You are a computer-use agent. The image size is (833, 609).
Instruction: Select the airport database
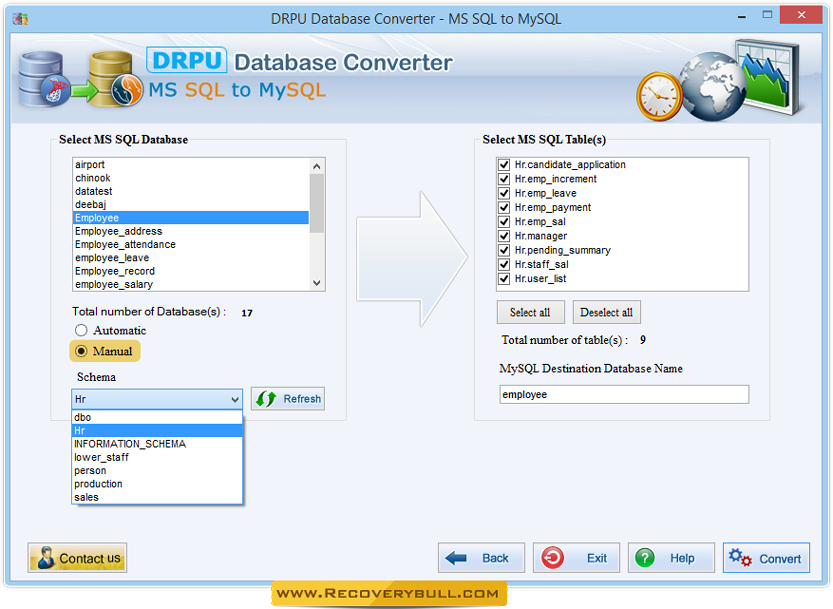[x=191, y=165]
